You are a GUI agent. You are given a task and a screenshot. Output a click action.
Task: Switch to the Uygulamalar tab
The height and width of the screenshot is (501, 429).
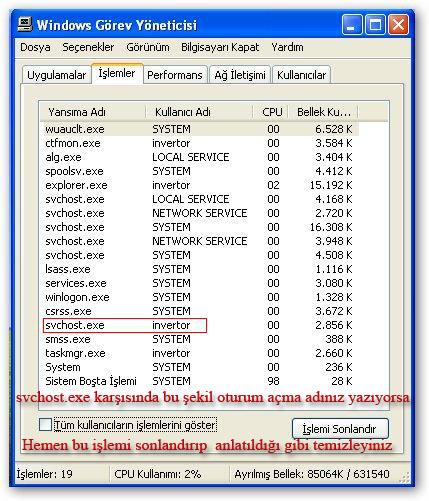[57, 75]
